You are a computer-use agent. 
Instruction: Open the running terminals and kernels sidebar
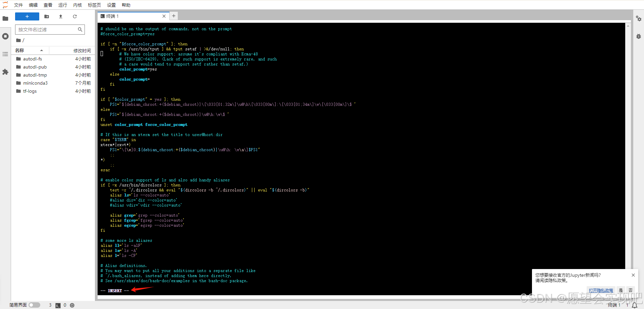pyautogui.click(x=5, y=36)
